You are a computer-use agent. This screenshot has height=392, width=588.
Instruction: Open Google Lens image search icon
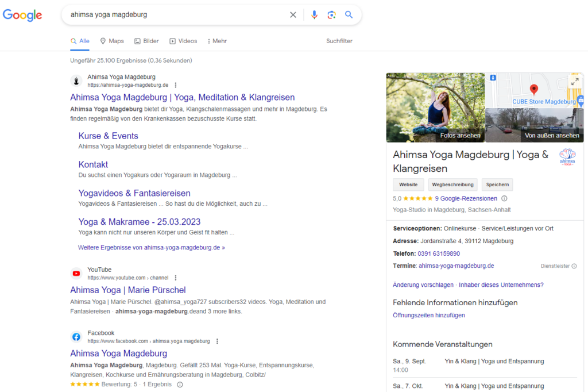point(331,14)
